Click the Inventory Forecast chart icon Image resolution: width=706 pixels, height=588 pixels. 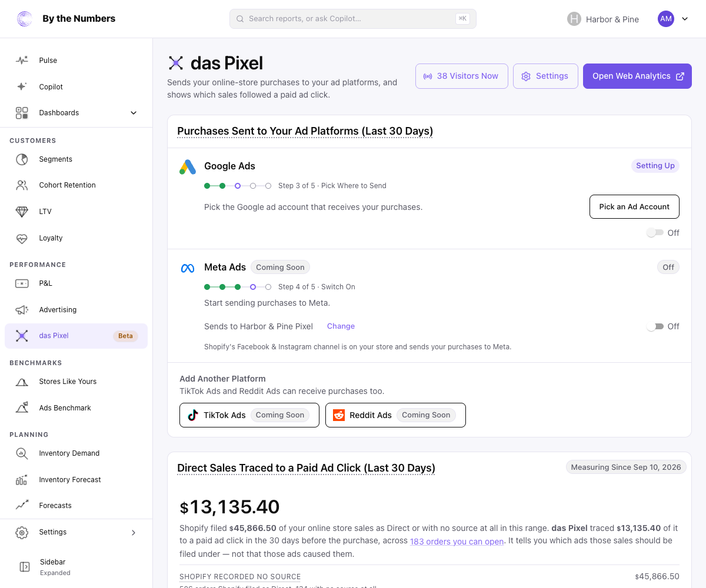[22, 480]
